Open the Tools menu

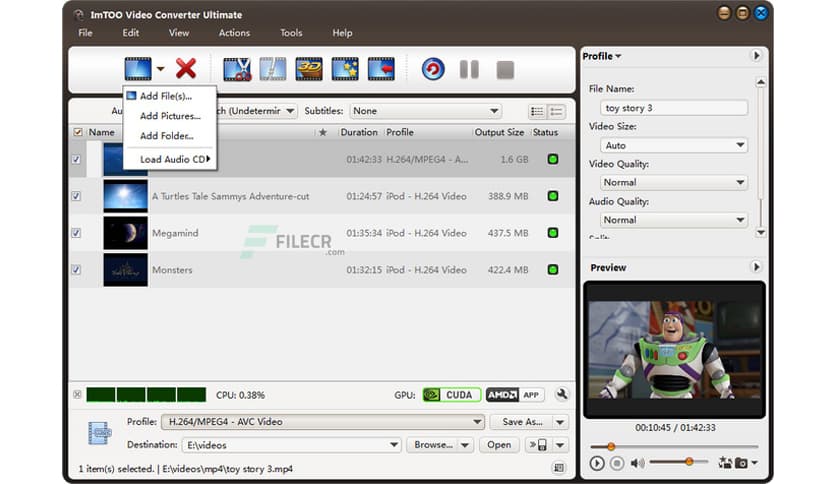[x=291, y=33]
